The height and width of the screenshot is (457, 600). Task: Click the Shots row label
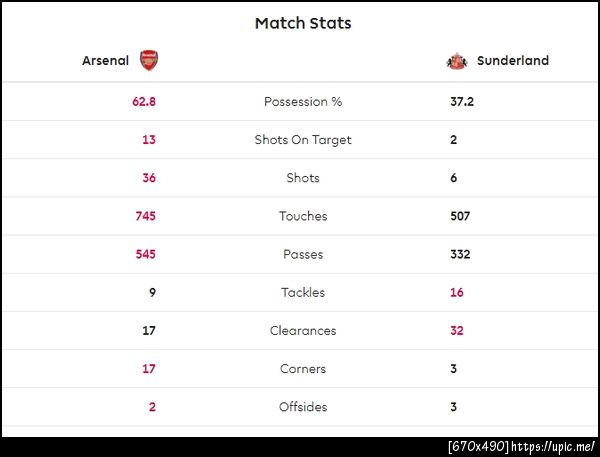[x=303, y=178]
